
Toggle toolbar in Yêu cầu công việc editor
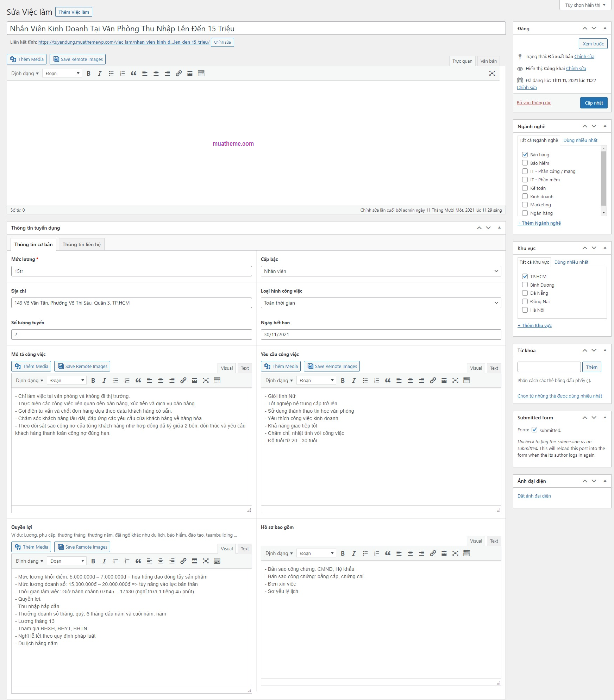[466, 380]
